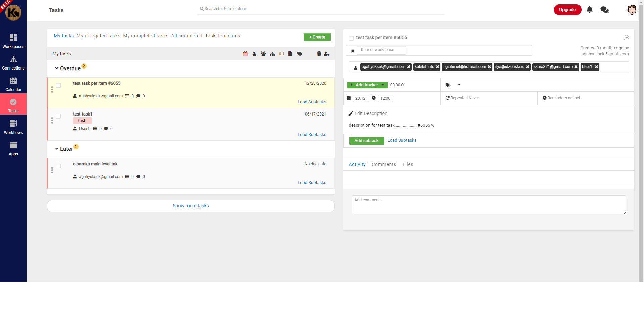Click the clock icon before 12:00
644x323 pixels.
click(x=374, y=98)
